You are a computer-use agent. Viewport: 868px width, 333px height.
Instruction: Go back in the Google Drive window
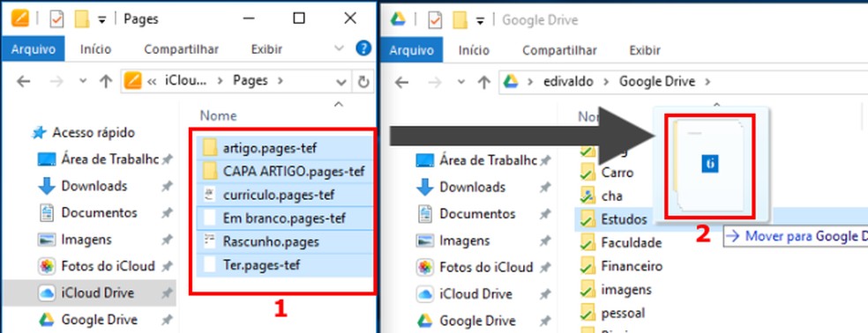402,83
